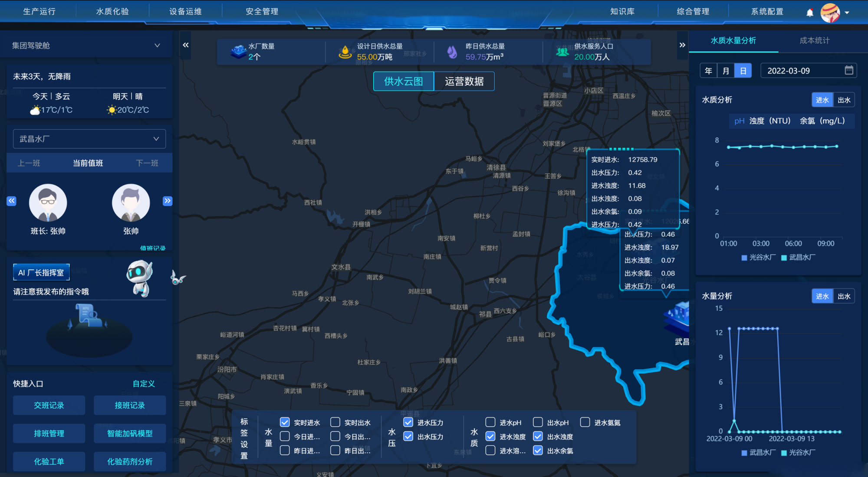
Task: Expand the 集团驾驶舱 dropdown
Action: 157,46
